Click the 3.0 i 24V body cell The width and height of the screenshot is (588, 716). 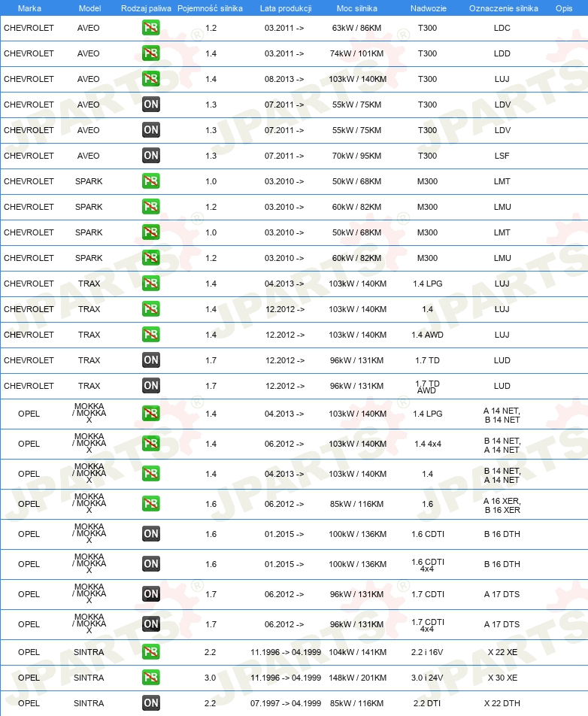[427, 678]
